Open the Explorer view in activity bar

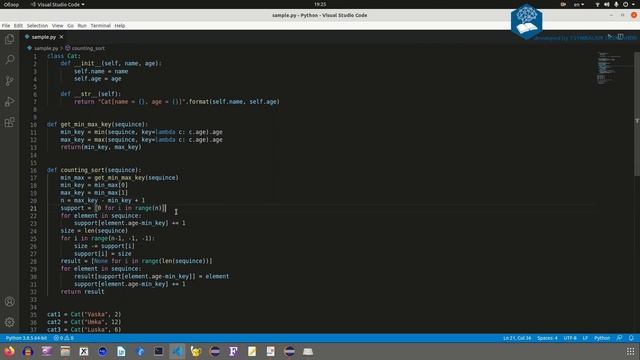pos(9,39)
